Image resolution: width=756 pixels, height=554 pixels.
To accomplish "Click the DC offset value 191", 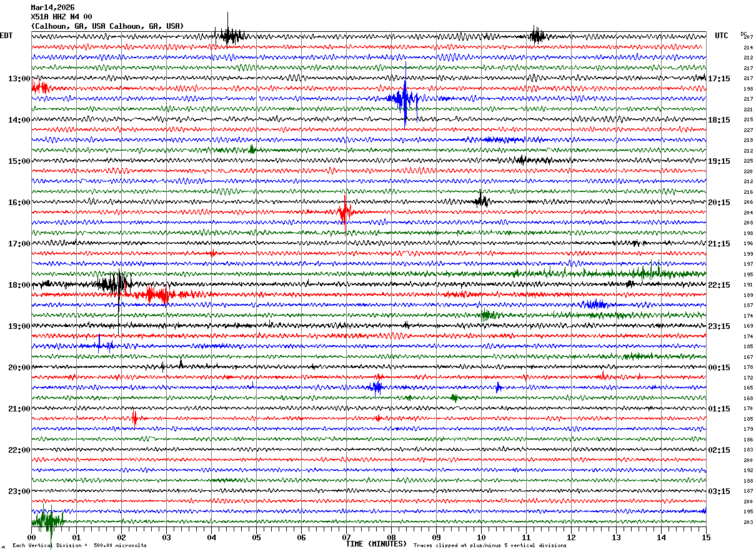I will (x=748, y=285).
